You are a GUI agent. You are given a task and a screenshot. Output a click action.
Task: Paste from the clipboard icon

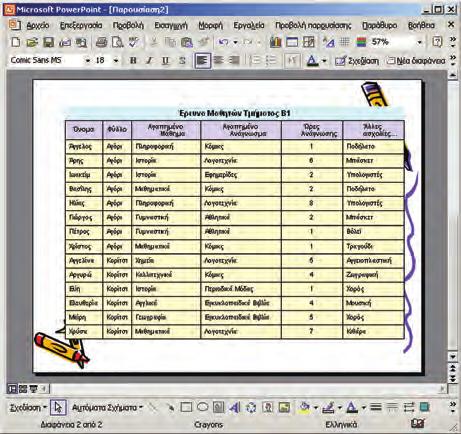187,42
